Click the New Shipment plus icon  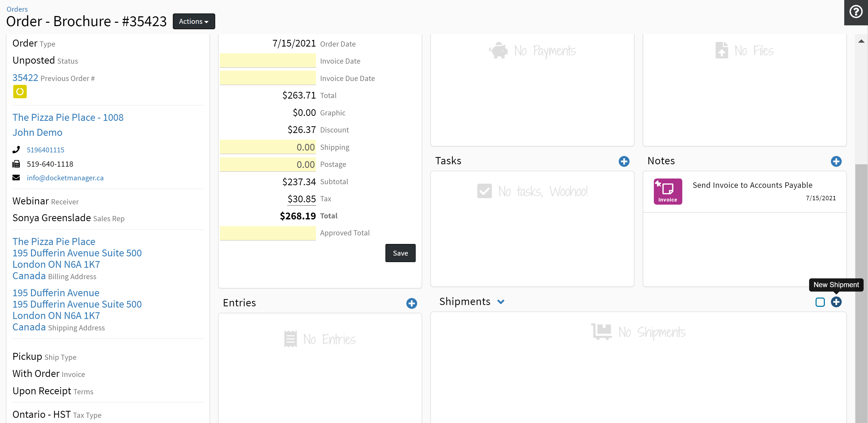point(836,302)
